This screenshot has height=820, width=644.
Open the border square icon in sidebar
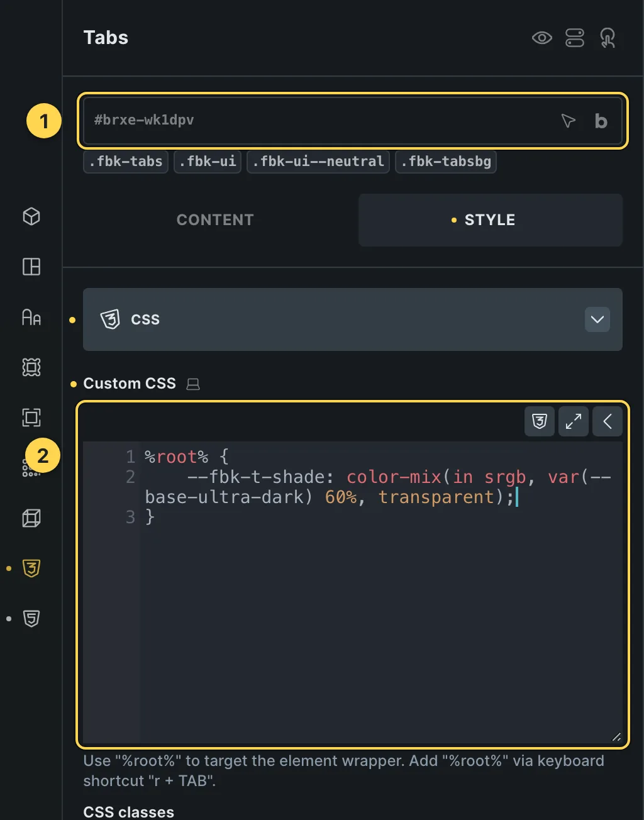coord(31,418)
